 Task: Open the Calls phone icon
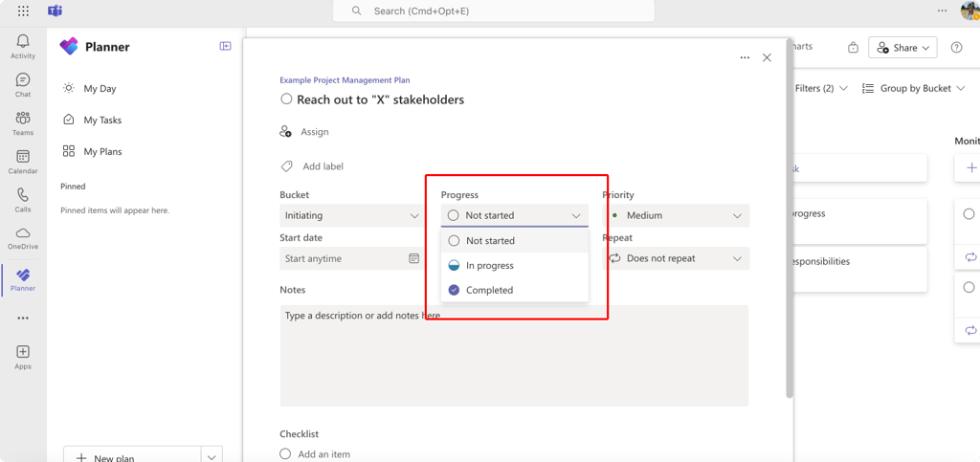[x=23, y=195]
